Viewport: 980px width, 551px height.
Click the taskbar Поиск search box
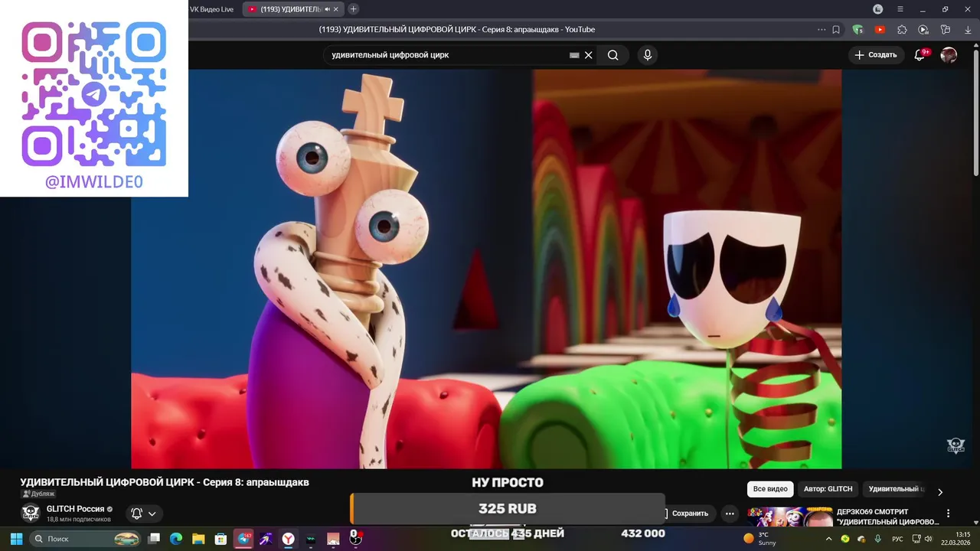(86, 539)
